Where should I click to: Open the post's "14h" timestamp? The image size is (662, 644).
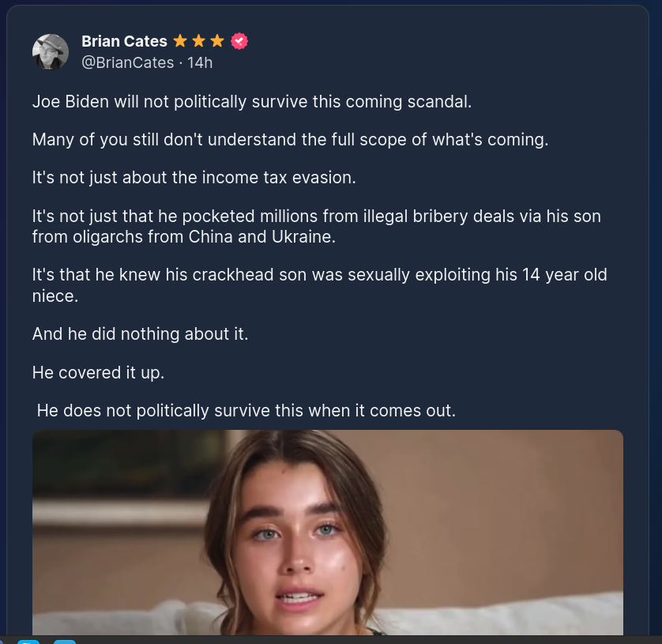200,62
